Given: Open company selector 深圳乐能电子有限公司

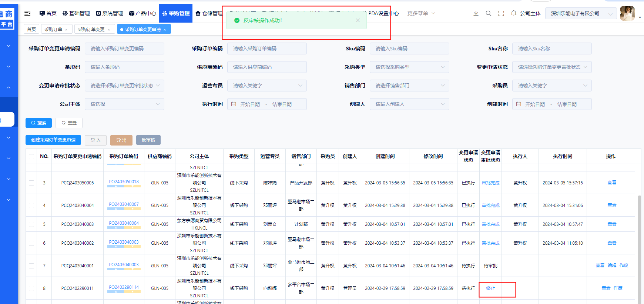Looking at the screenshot, I should point(581,13).
